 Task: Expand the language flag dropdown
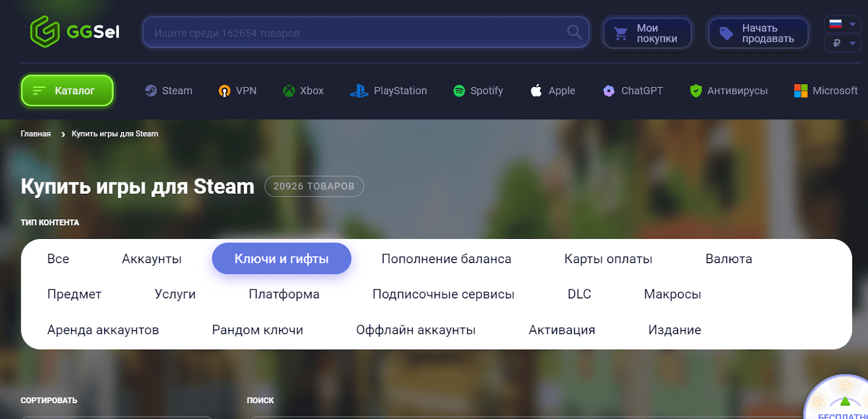843,24
